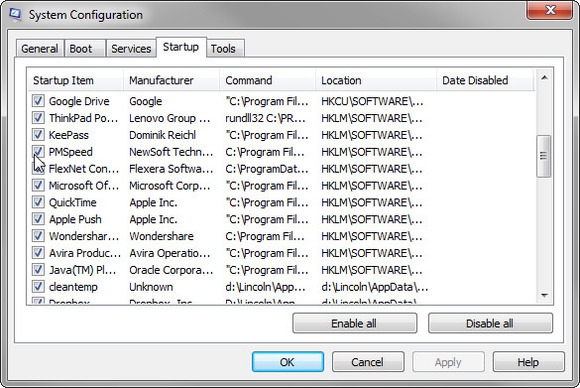This screenshot has height=388, width=580.
Task: Click the Avira Operatio... manufacturer cell
Action: [x=169, y=253]
